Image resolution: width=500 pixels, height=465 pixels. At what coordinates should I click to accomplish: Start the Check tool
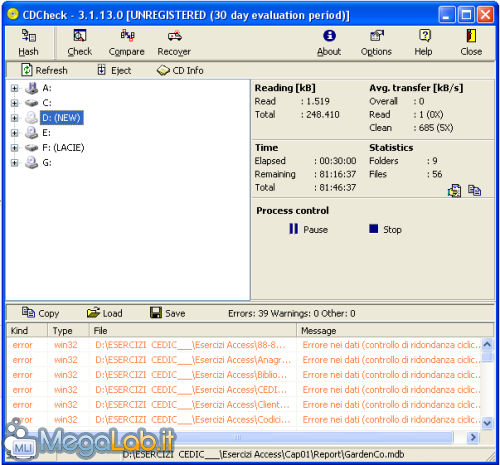pos(80,43)
